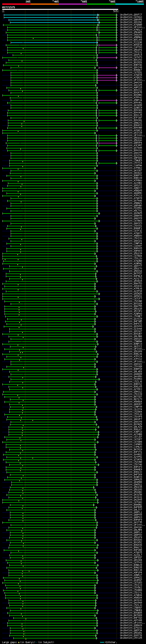This screenshot has width=146, height=644.
Task: Click the cyan ~100% legend segment
Action: click(x=130, y=4)
